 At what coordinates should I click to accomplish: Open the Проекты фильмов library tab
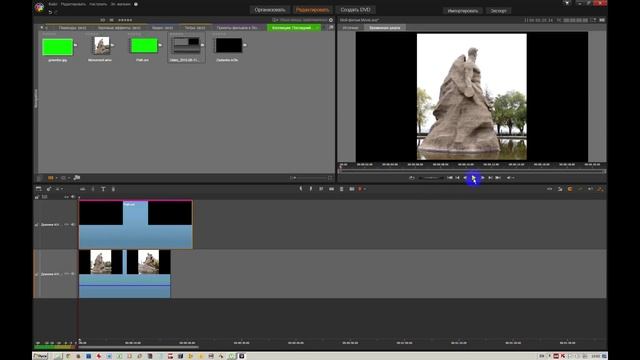click(237, 28)
